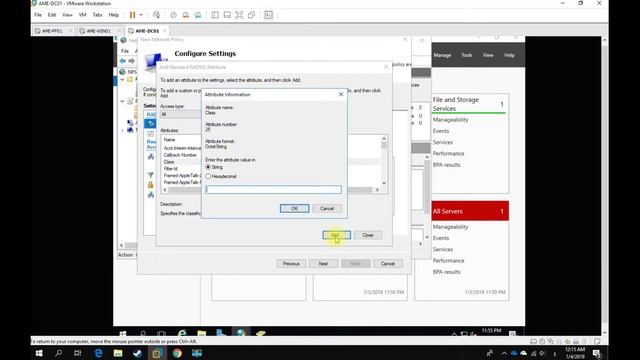Open the power options arrow beside pause
This screenshot has width=640, height=360.
(x=141, y=15)
